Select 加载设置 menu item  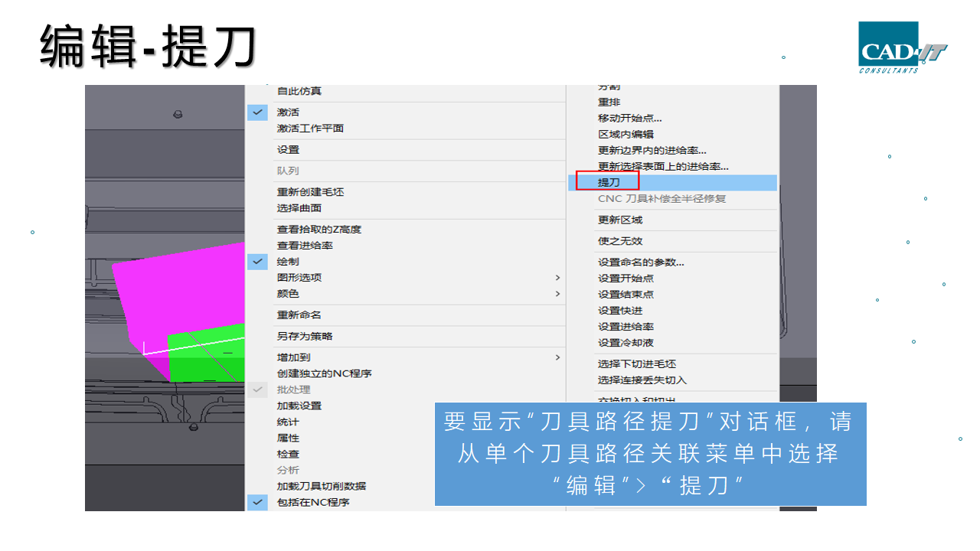299,406
